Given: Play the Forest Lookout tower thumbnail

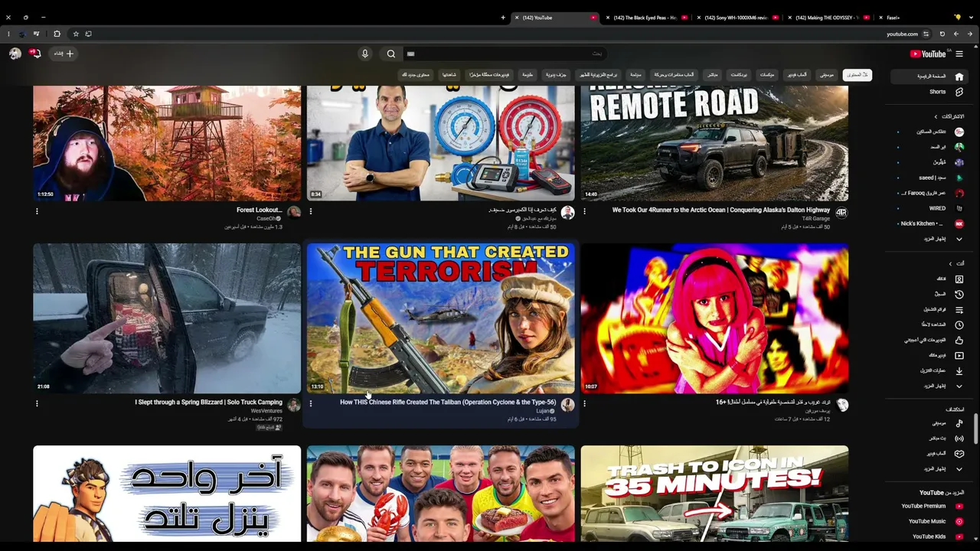Looking at the screenshot, I should [167, 143].
